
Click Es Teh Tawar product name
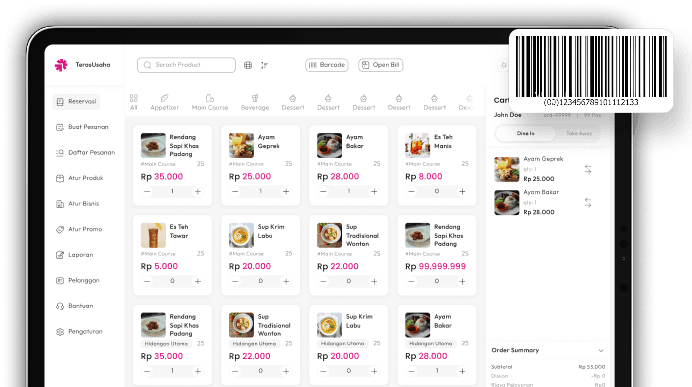point(179,231)
